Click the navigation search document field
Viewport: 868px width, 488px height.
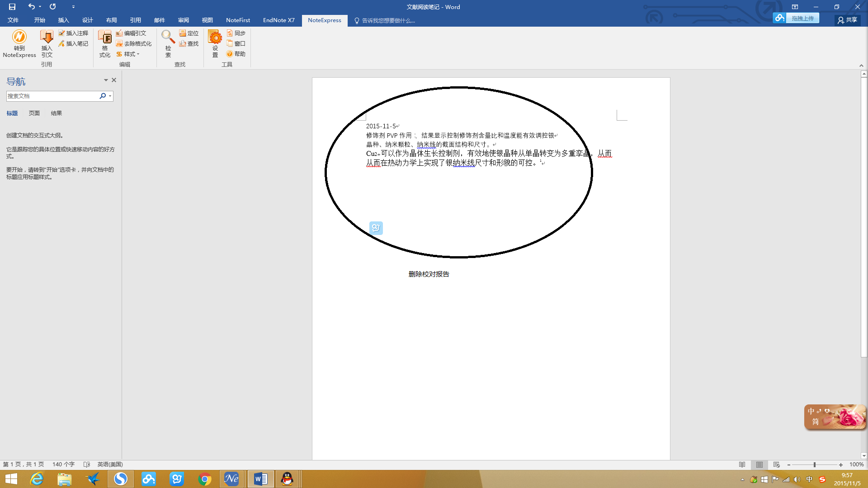point(52,96)
